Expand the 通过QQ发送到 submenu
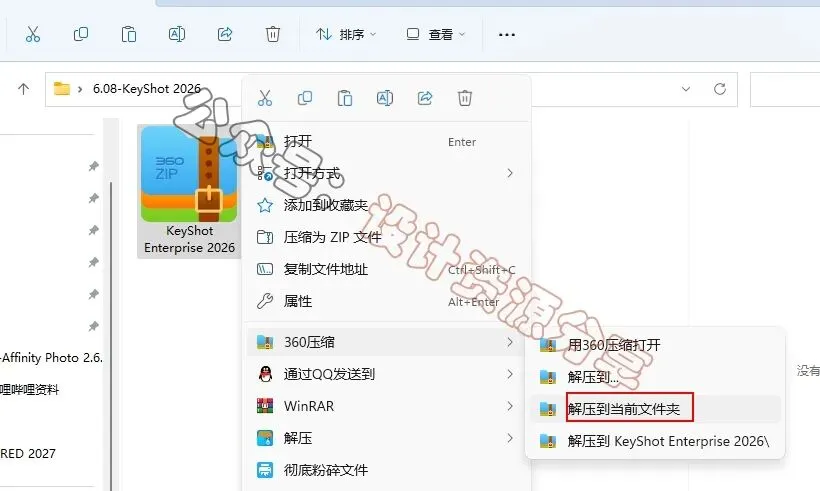The width and height of the screenshot is (820, 491). click(x=387, y=374)
